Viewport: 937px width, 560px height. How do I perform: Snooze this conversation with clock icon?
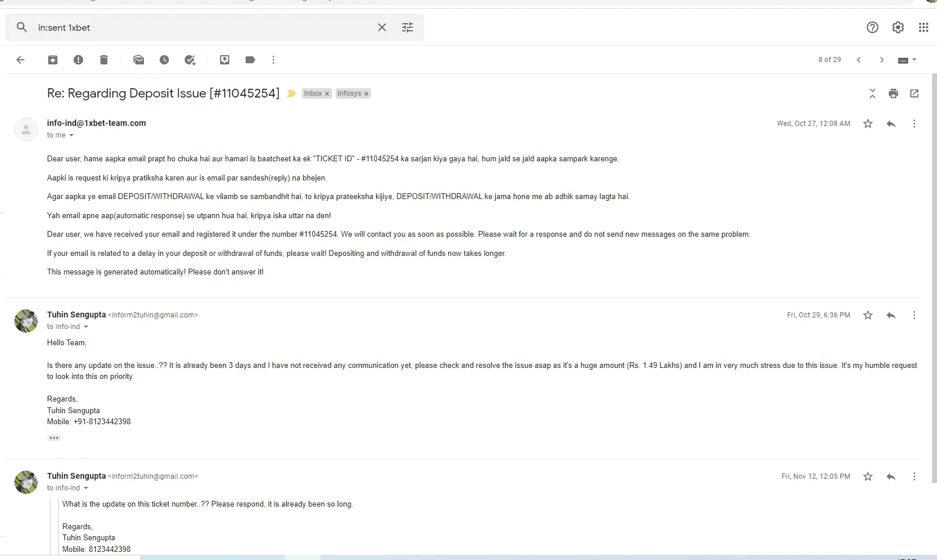point(164,60)
